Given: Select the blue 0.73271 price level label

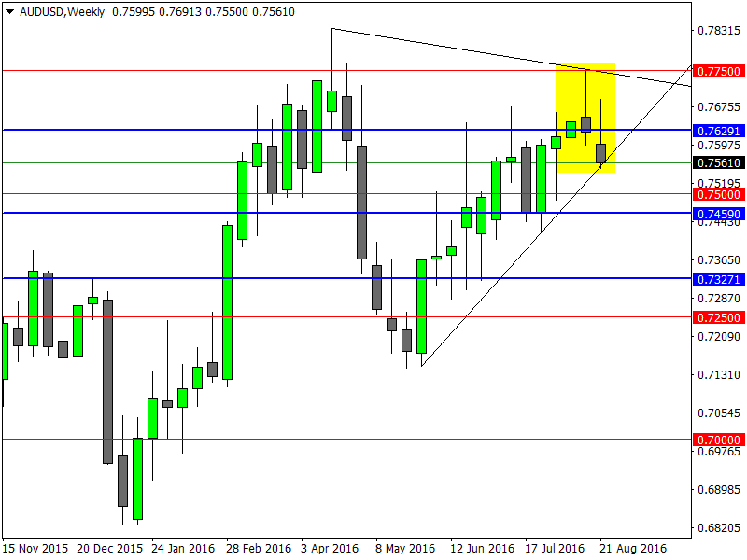Looking at the screenshot, I should tap(719, 279).
